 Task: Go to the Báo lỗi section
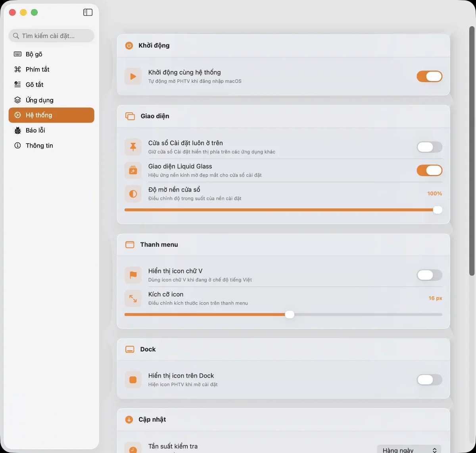(35, 131)
